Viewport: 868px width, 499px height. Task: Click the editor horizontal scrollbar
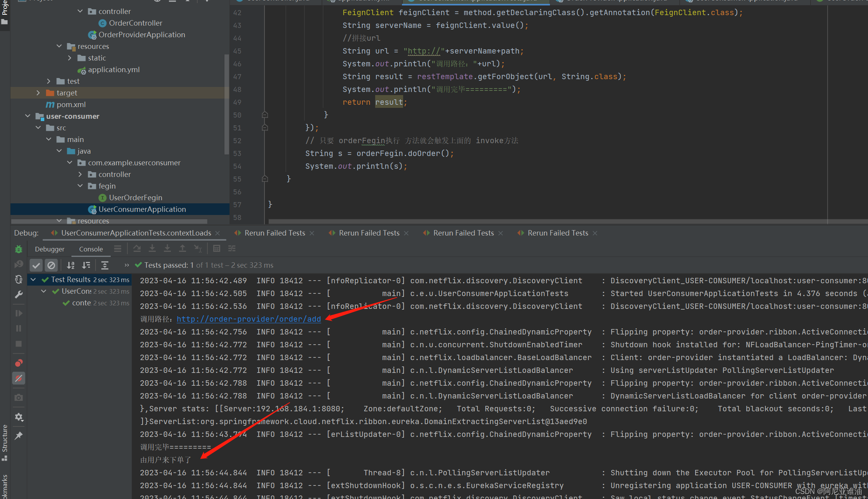tap(544, 222)
